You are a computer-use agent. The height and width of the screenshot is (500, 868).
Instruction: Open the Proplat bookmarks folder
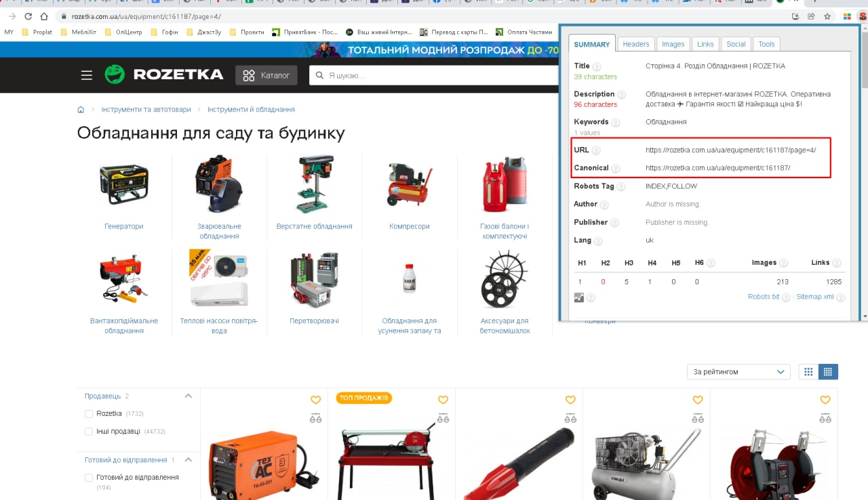tap(38, 32)
